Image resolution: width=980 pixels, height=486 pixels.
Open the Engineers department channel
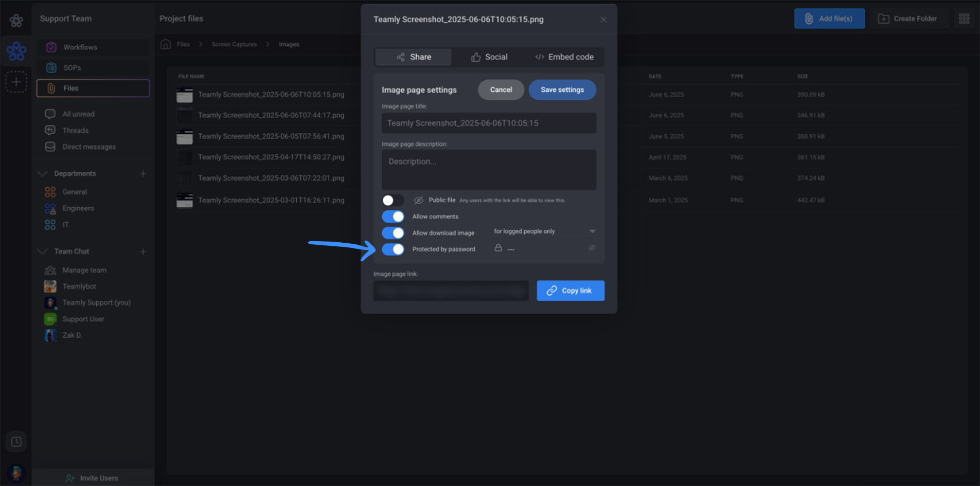point(78,208)
